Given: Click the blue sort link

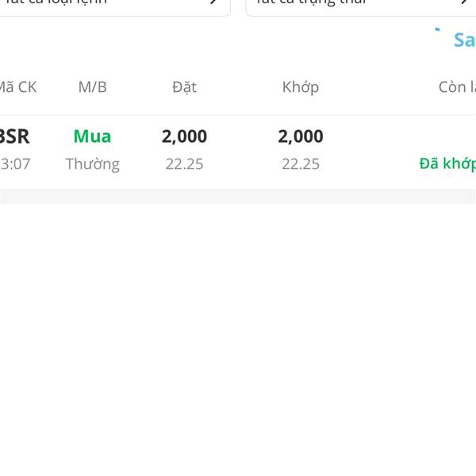Looking at the screenshot, I should [x=464, y=40].
